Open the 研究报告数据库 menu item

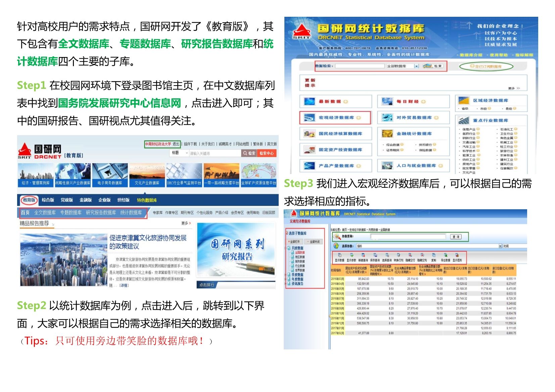click(x=101, y=213)
